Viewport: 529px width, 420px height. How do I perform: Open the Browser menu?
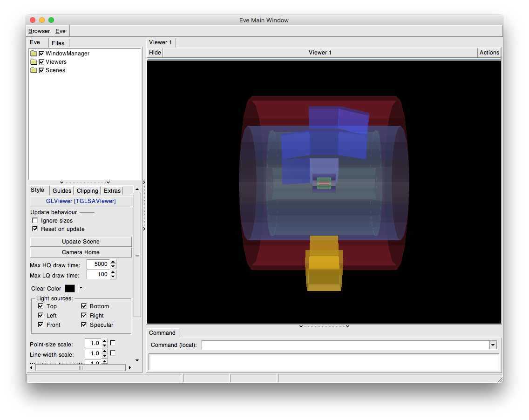39,31
